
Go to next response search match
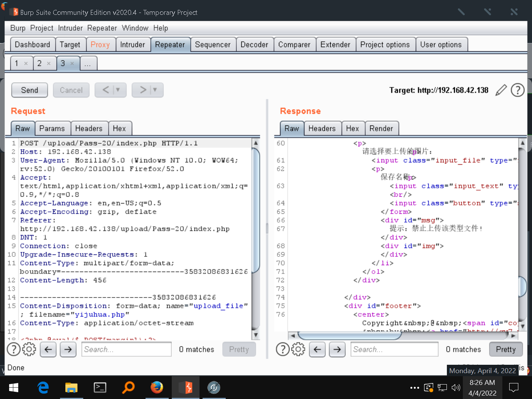click(337, 349)
